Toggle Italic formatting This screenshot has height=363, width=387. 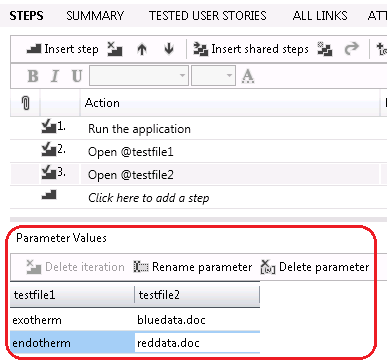pyautogui.click(x=55, y=76)
